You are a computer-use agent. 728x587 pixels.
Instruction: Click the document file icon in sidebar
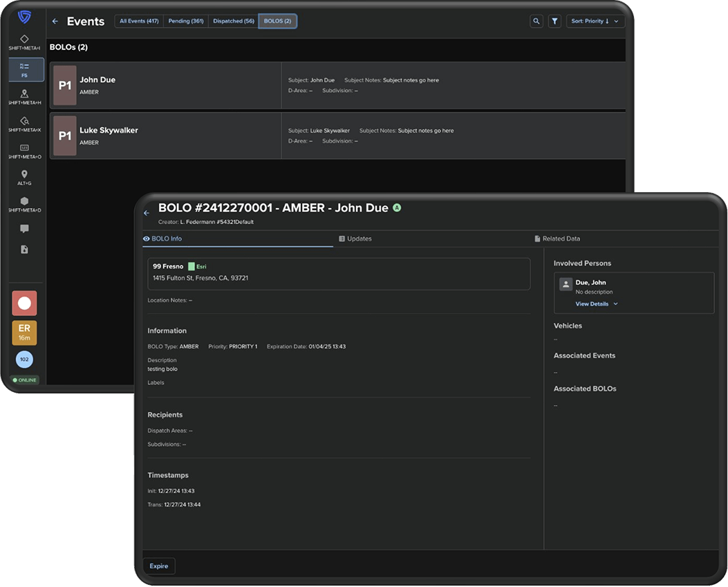(24, 250)
